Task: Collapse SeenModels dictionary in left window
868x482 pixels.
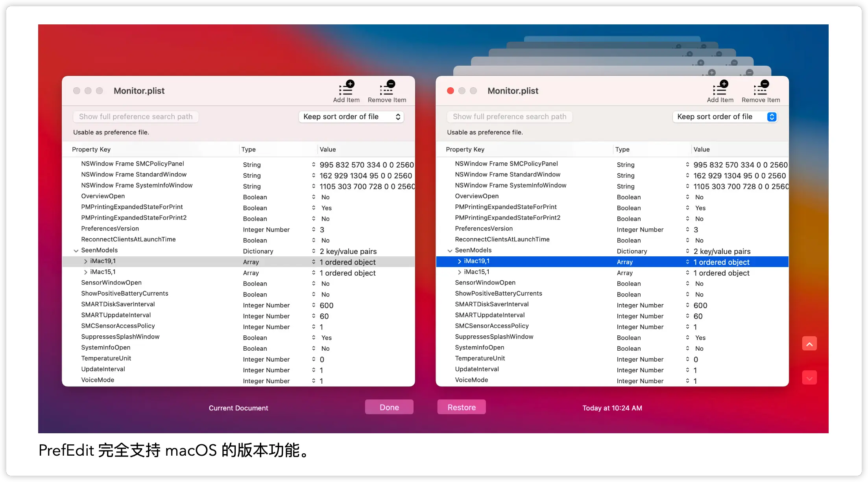Action: click(76, 251)
